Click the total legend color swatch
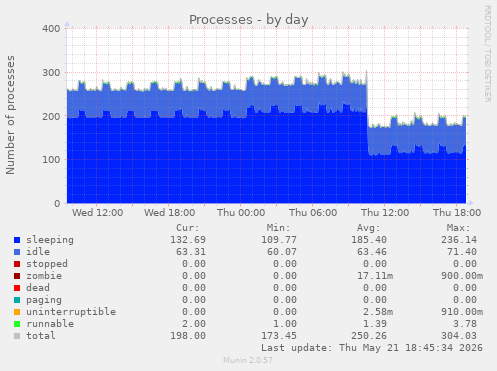This screenshot has width=497, height=371. (x=17, y=336)
